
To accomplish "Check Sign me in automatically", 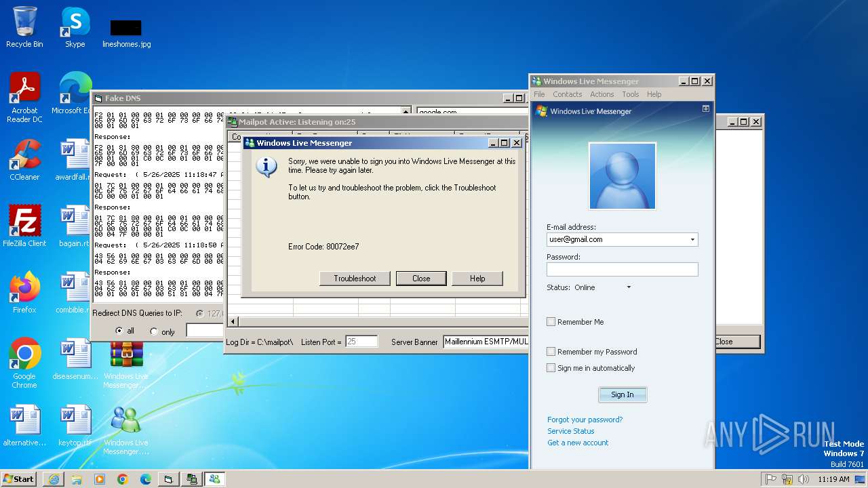I will tap(551, 368).
